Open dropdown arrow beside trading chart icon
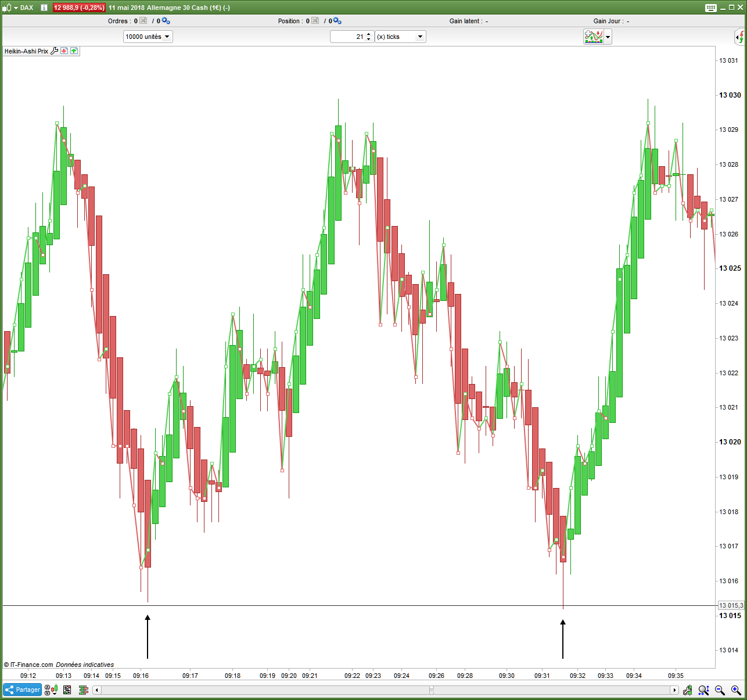This screenshot has height=700, width=747. click(608, 37)
